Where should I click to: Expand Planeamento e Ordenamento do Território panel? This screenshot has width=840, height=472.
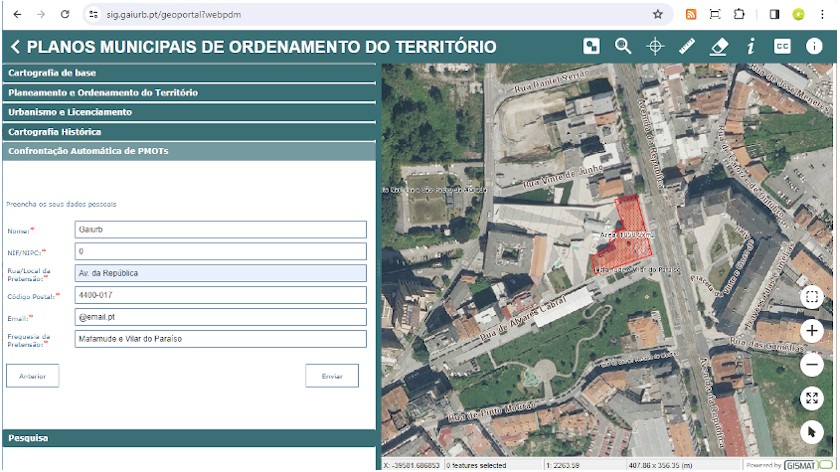click(188, 92)
